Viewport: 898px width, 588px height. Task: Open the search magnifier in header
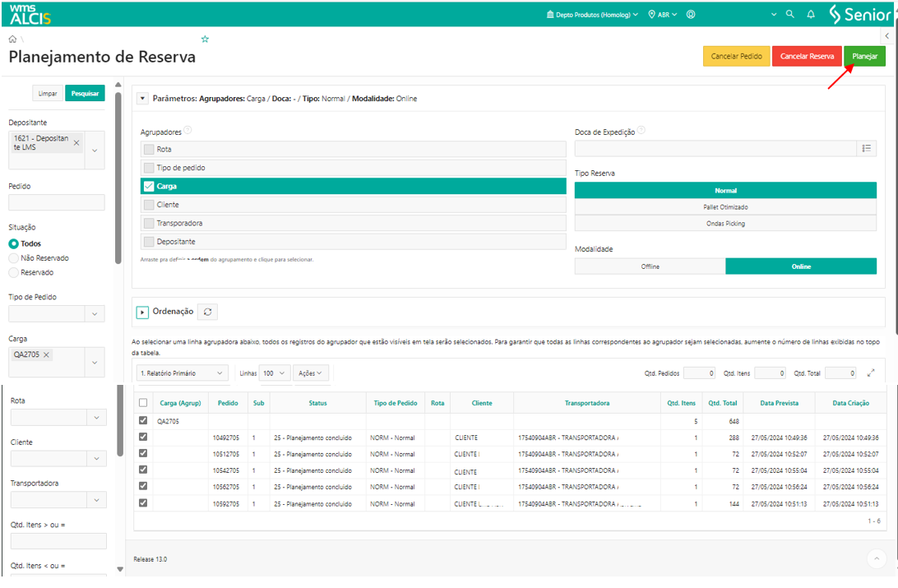click(x=790, y=15)
